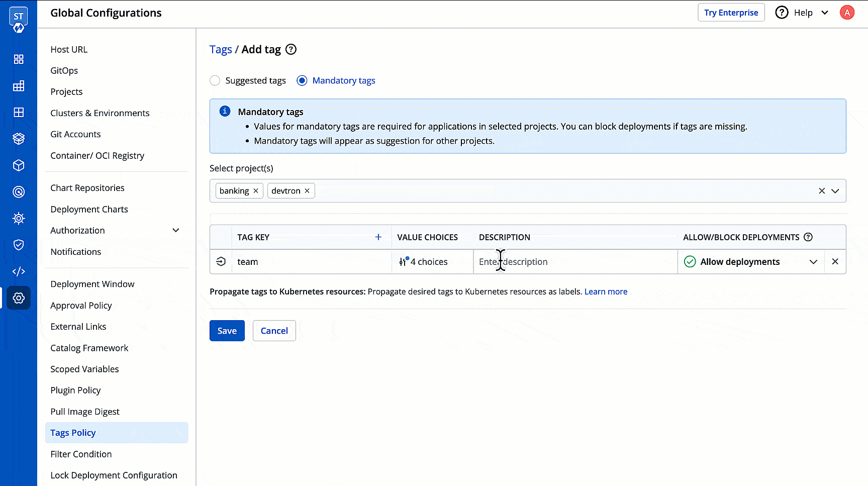Select the Mandatory tags radio button
868x486 pixels.
pos(302,80)
